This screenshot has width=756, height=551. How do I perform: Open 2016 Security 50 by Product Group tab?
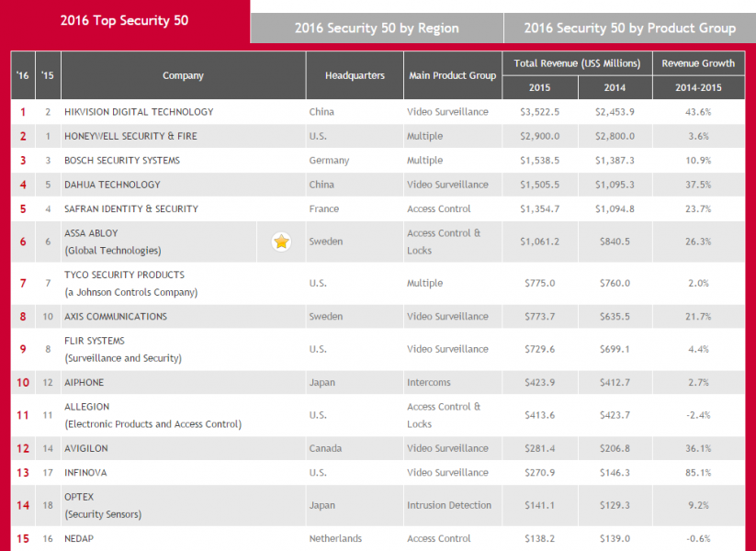(x=629, y=28)
